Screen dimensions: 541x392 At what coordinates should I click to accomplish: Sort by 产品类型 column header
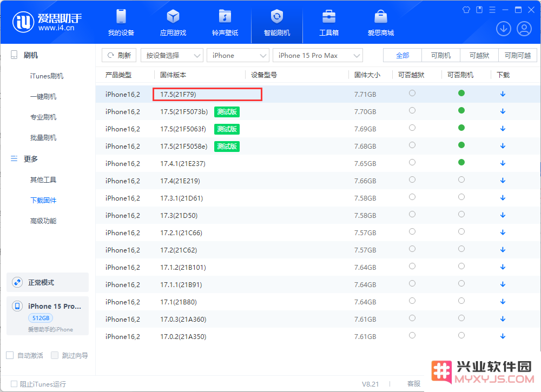118,75
